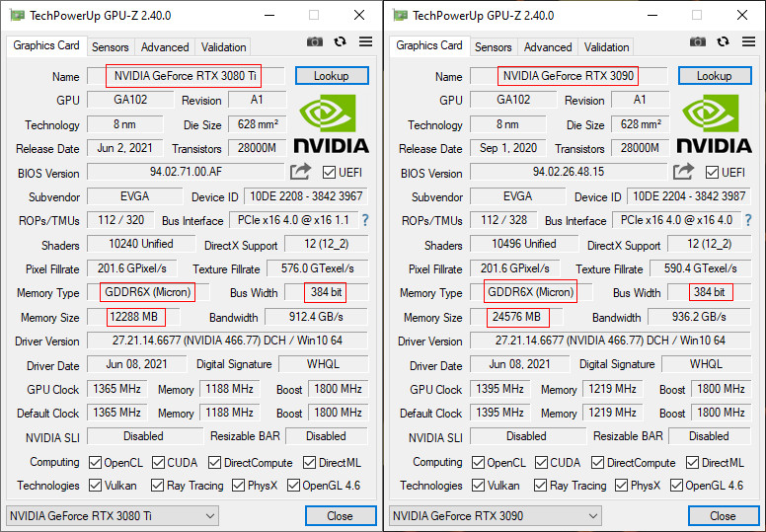This screenshot has width=766, height=532.
Task: Toggle OpenGL 4.6 checkbox in 3080 Ti window
Action: click(x=293, y=485)
